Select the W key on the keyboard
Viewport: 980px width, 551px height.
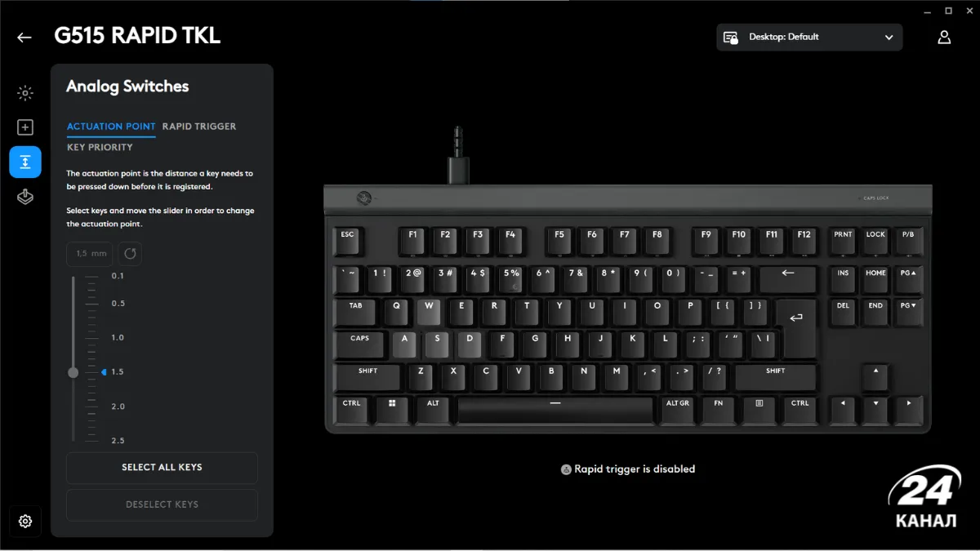429,312
